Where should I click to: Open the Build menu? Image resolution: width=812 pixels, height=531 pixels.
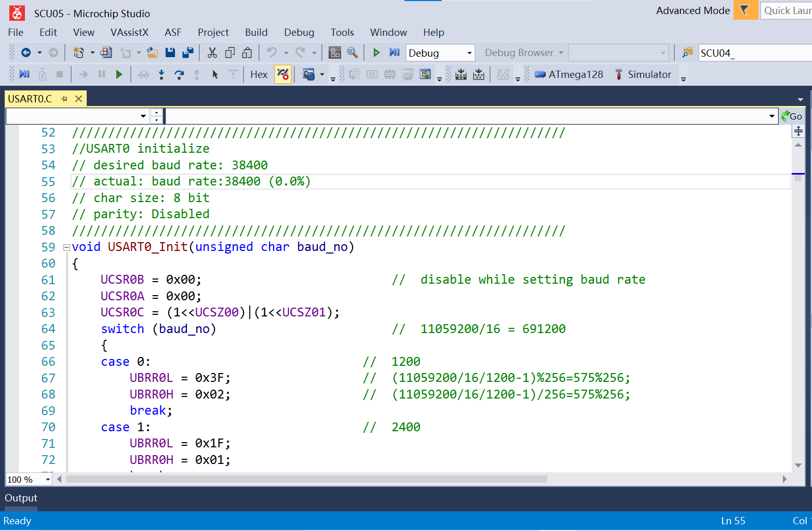coord(256,32)
